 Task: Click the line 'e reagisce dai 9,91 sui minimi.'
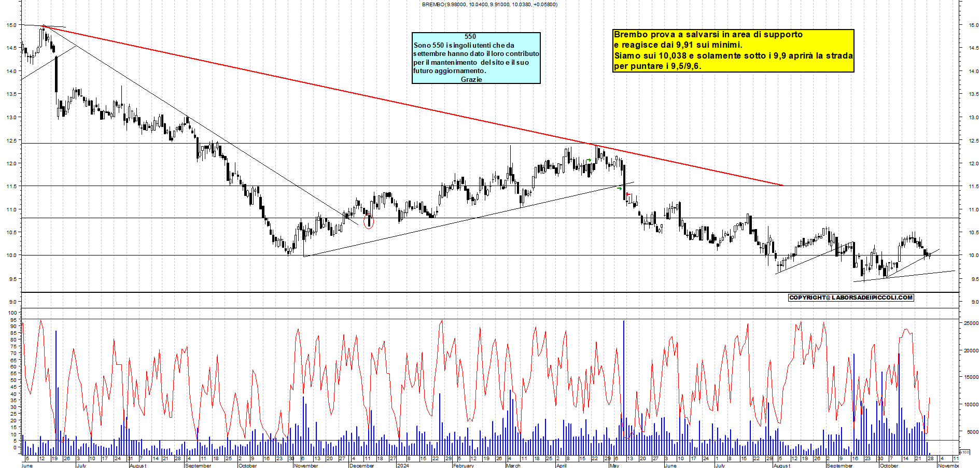[678, 45]
